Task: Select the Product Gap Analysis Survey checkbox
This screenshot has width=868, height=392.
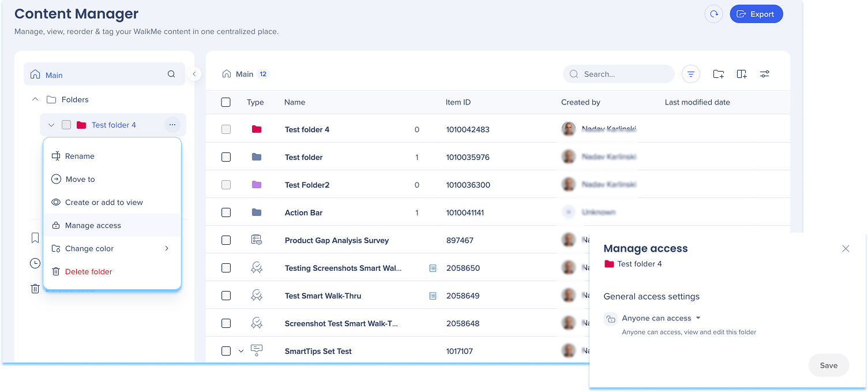Action: point(226,240)
